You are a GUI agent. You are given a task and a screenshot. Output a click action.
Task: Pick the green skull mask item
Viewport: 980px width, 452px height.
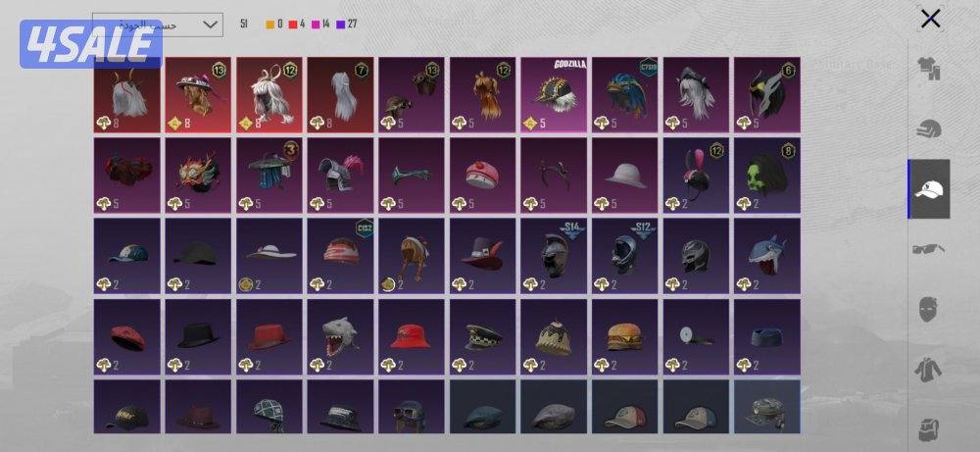tap(767, 176)
